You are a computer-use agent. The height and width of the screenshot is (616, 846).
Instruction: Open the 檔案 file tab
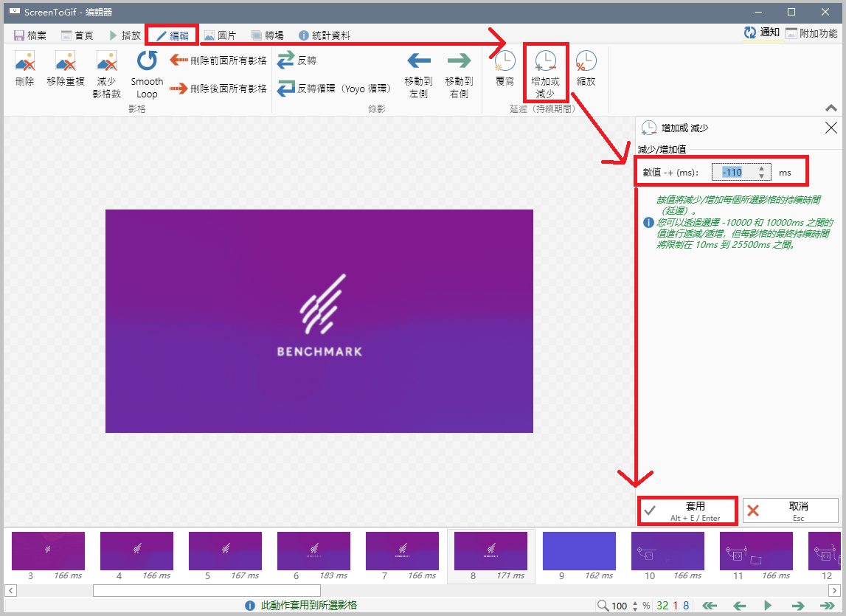(x=30, y=35)
